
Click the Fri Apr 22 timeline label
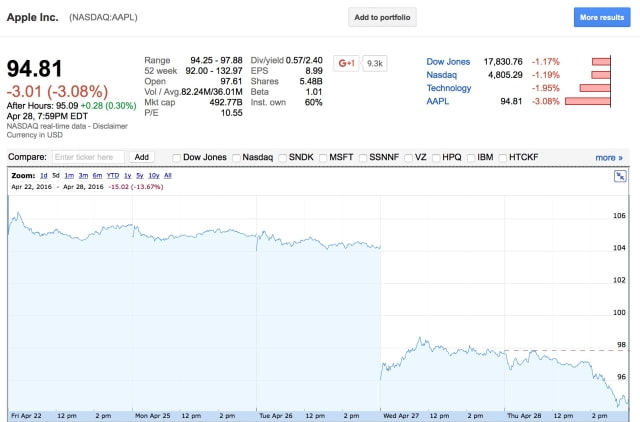27,415
